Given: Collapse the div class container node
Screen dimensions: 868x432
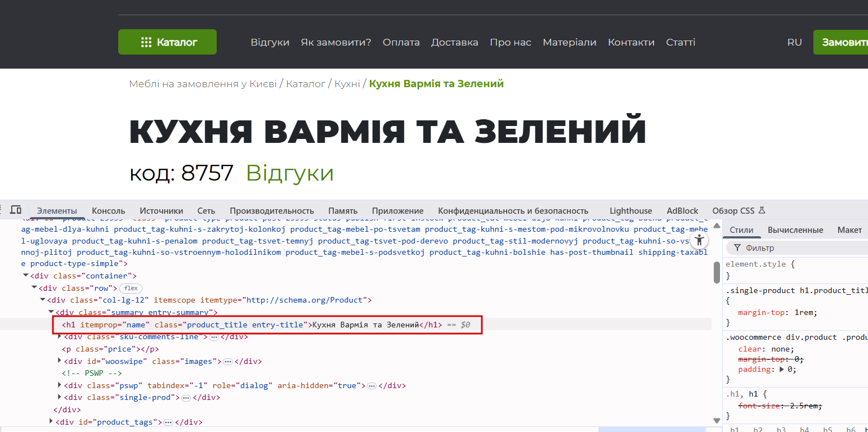Looking at the screenshot, I should point(25,276).
